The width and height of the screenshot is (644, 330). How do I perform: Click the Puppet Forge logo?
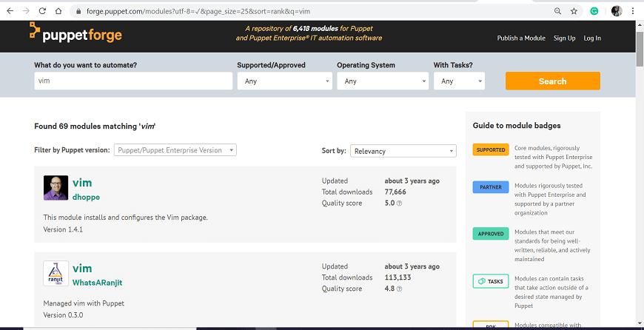(x=76, y=32)
